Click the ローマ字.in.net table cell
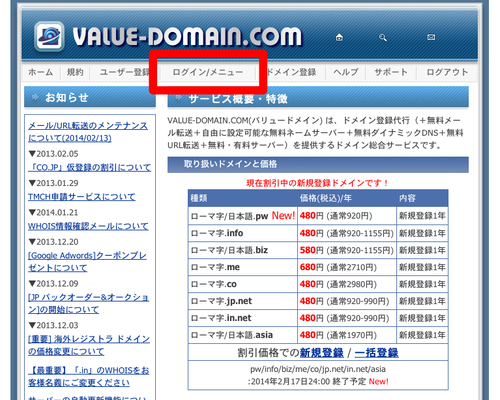Image resolution: width=500 pixels, height=400 pixels. [243, 318]
